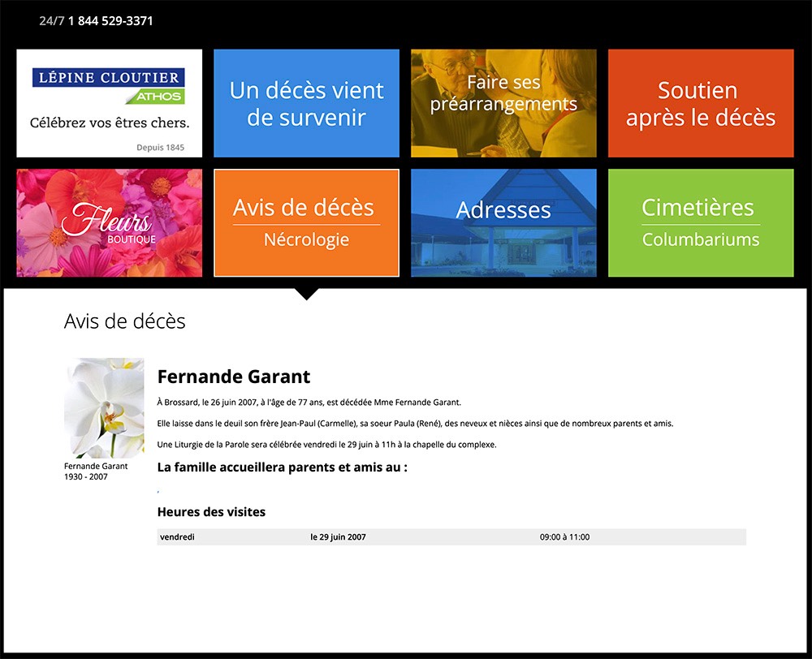Screen dimensions: 812x659
Task: Click the sentence starting "Elle laisse dans le deuil"
Action: [415, 424]
